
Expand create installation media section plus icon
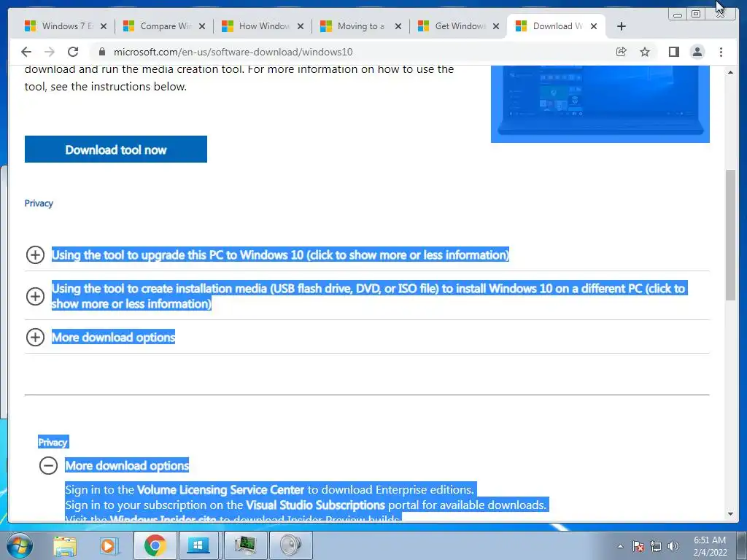pyautogui.click(x=35, y=296)
